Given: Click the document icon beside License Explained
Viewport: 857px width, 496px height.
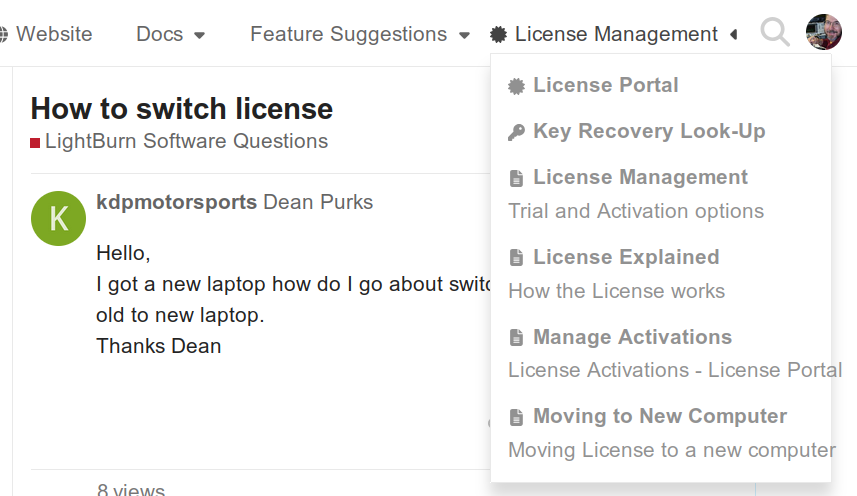Looking at the screenshot, I should tap(516, 257).
